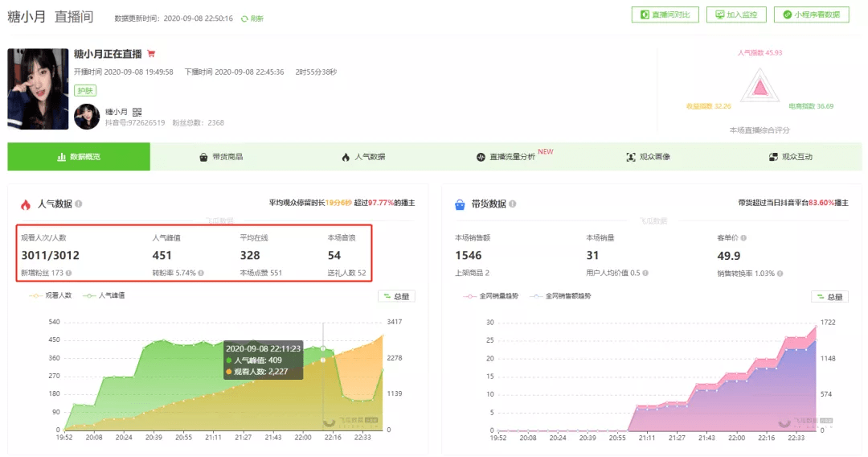868x457 pixels.
Task: Click info icon beside 转粉率 5.74%
Action: click(201, 273)
